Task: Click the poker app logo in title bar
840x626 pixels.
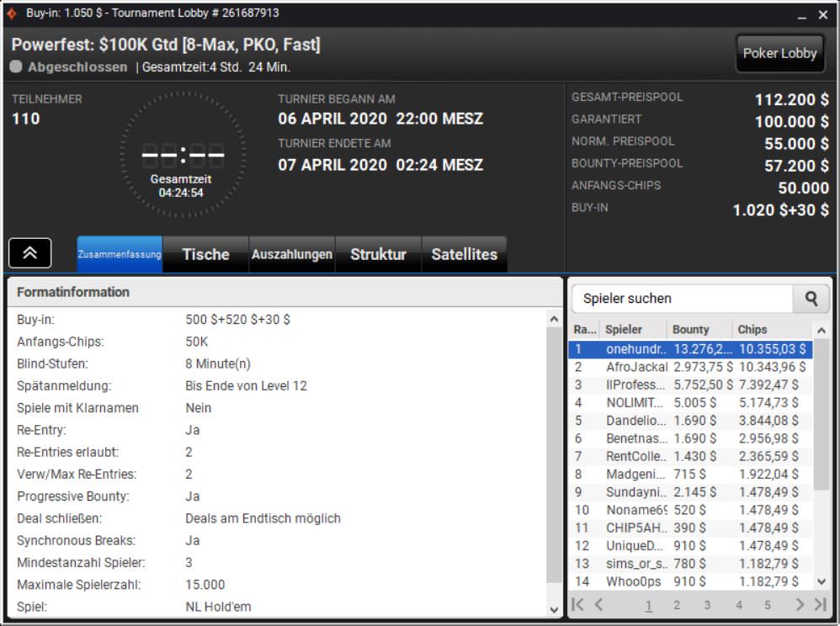Action: 13,13
